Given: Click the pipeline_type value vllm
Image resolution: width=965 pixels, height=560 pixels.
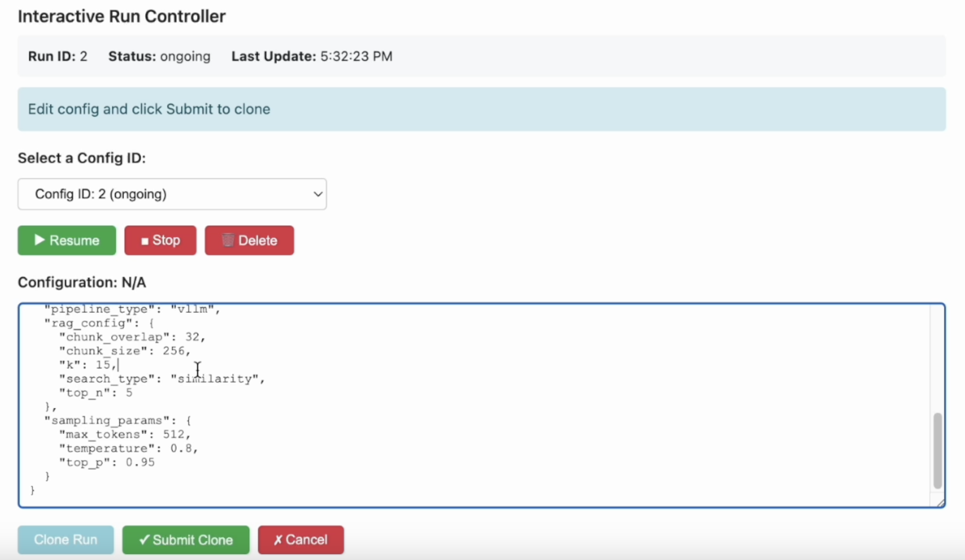Looking at the screenshot, I should point(192,309).
